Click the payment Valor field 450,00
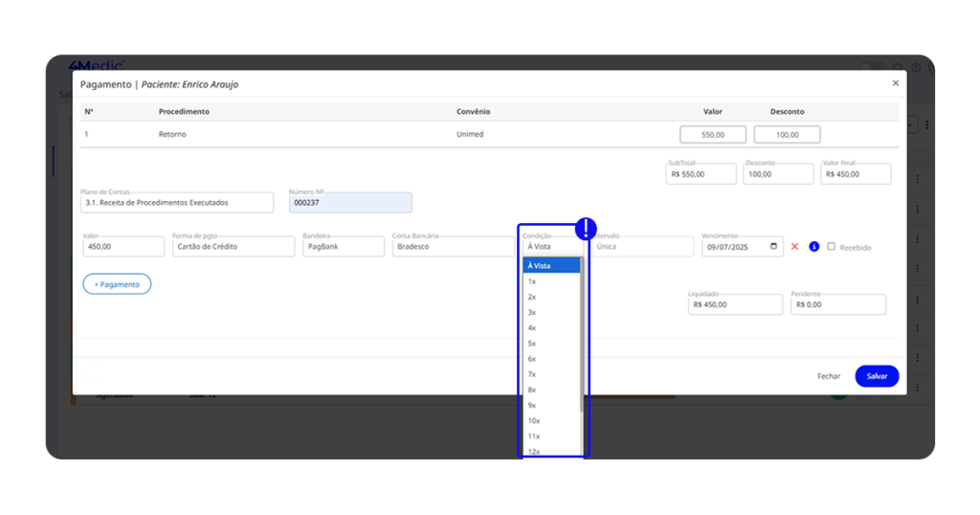Viewport: 980px width, 515px height. 123,247
